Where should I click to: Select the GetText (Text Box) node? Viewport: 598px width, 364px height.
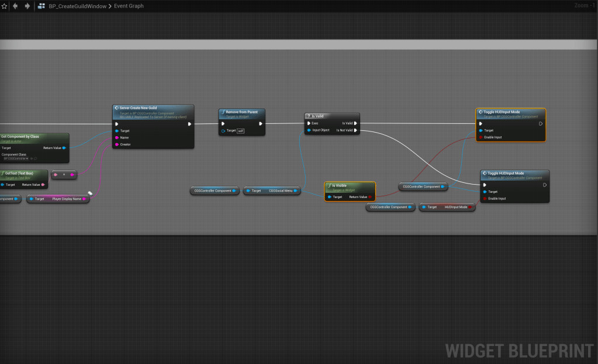click(x=23, y=174)
